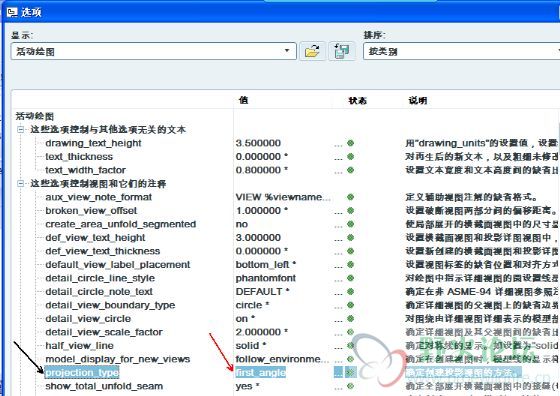
Task: Select the detail_circle_note_text option
Action: 99,292
